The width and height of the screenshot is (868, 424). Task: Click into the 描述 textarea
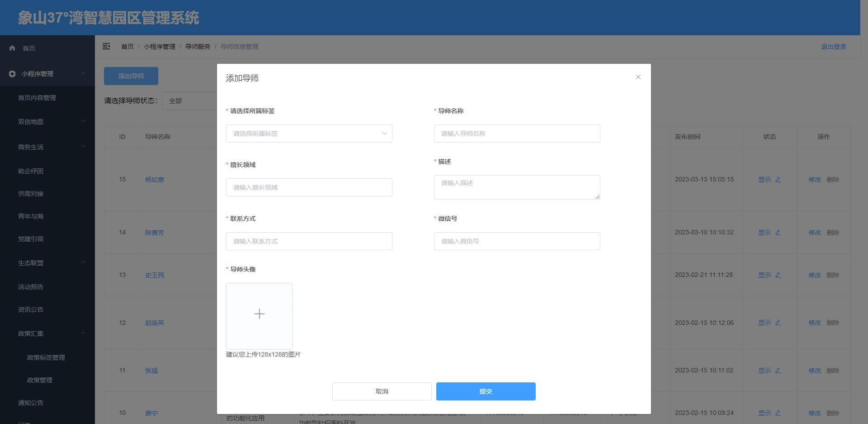pyautogui.click(x=517, y=187)
